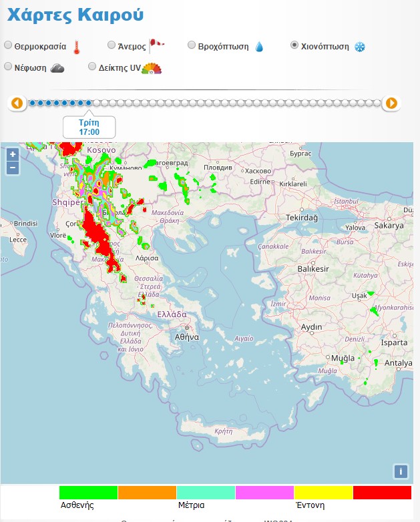
Task: Click the Χάρτες Καιρού heading
Action: coord(75,15)
